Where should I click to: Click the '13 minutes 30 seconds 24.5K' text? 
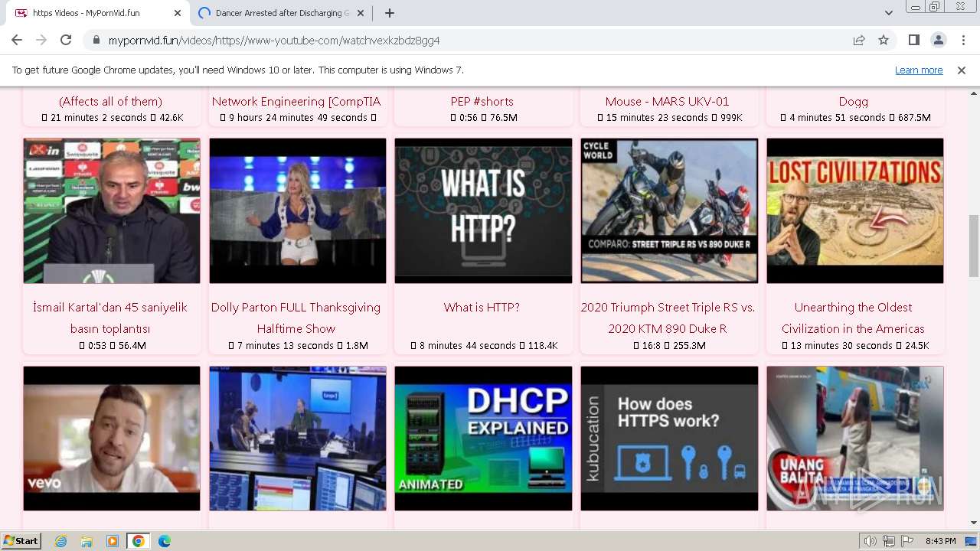pyautogui.click(x=855, y=346)
